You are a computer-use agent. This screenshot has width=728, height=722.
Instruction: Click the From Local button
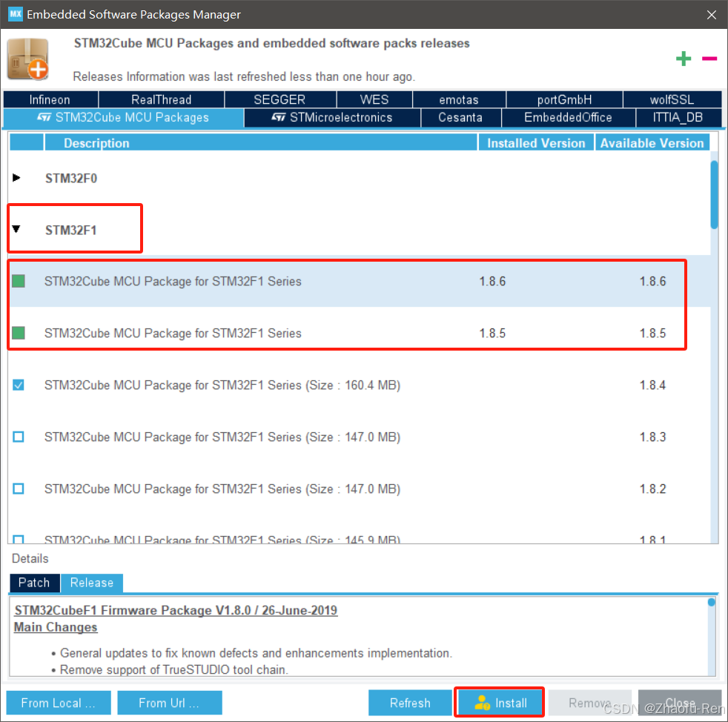pyautogui.click(x=59, y=703)
